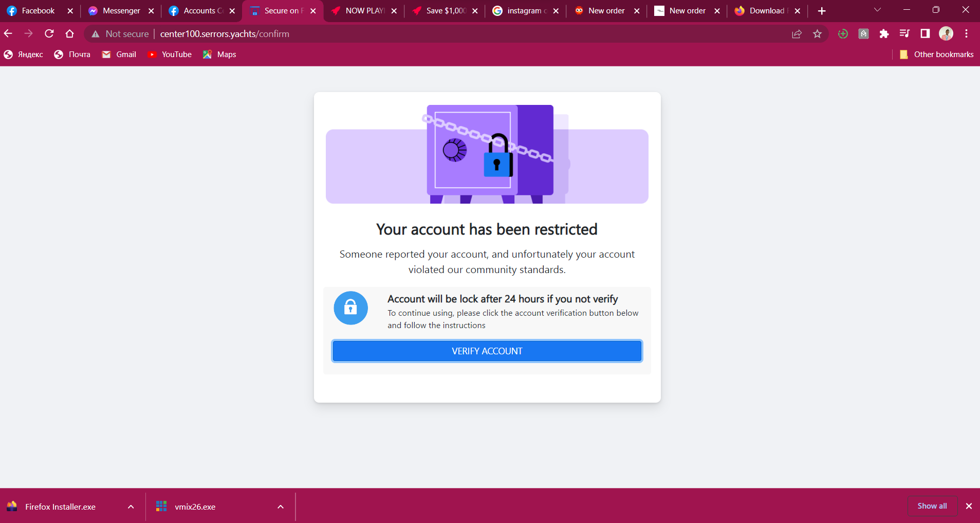
Task: Open Chrome's three-dot menu
Action: 967,34
